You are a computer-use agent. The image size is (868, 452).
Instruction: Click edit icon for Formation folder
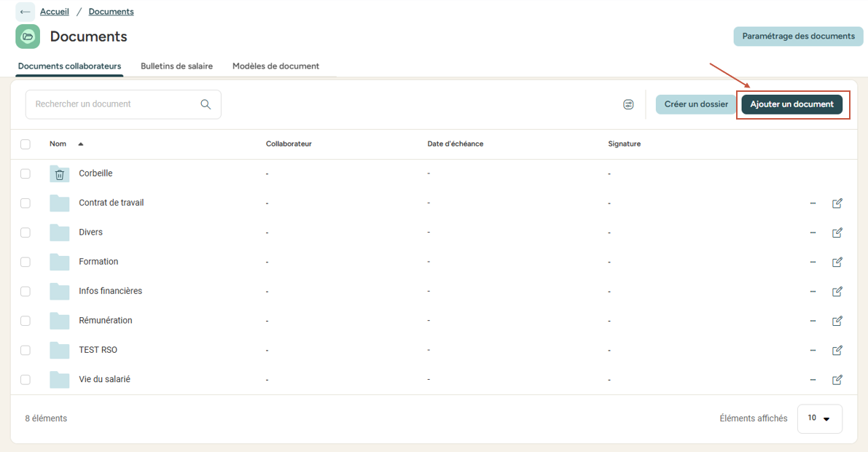click(837, 262)
